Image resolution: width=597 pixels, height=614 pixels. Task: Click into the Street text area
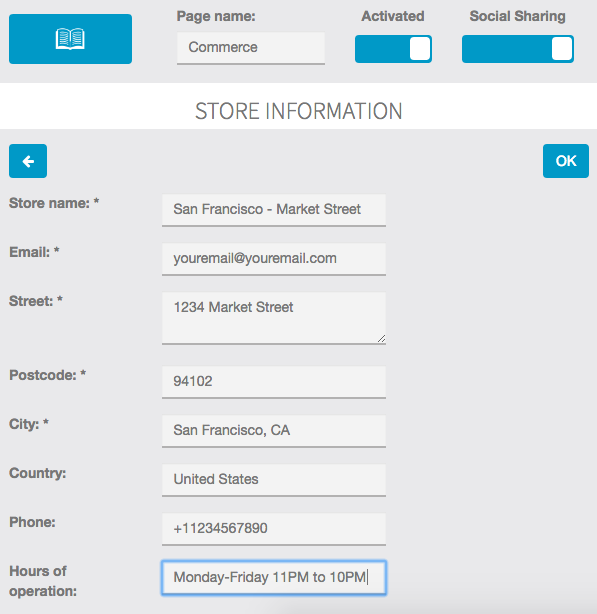click(x=274, y=318)
